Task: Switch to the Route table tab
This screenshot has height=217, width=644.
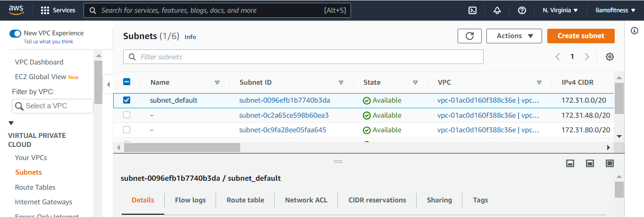Action: pos(245,200)
